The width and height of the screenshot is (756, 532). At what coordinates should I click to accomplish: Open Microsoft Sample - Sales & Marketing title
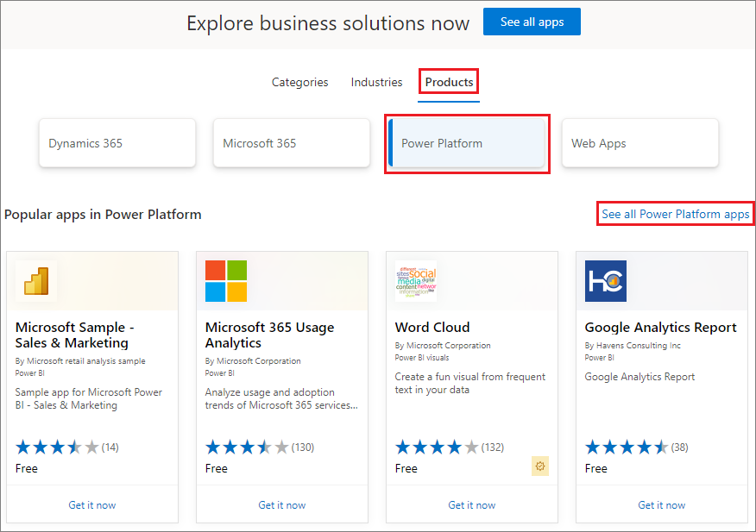[x=75, y=335]
